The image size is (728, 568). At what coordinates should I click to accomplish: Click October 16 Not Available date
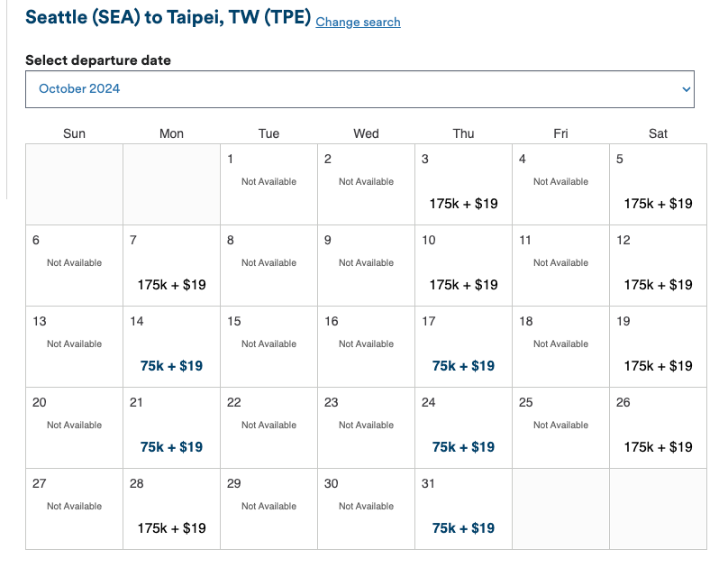(366, 345)
